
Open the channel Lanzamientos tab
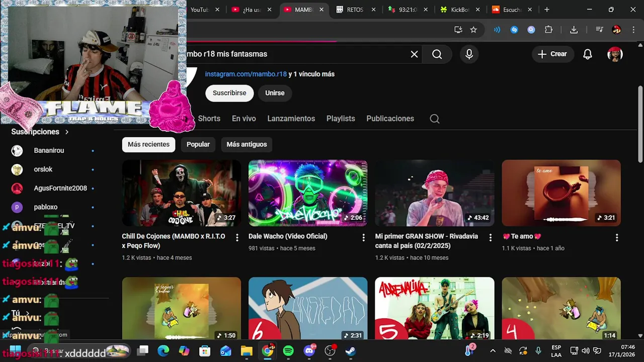click(291, 119)
